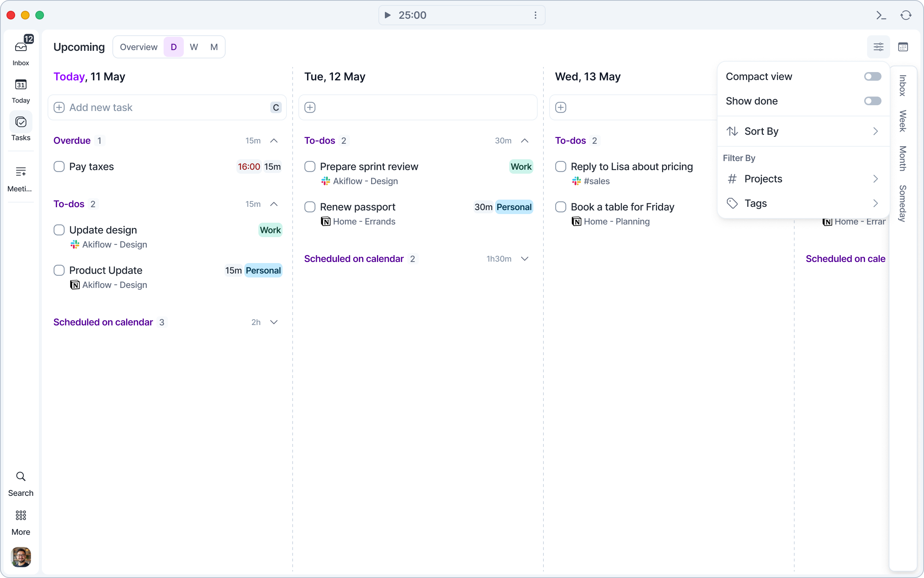Image resolution: width=924 pixels, height=578 pixels.
Task: Click the Search magnifier icon
Action: tap(21, 476)
